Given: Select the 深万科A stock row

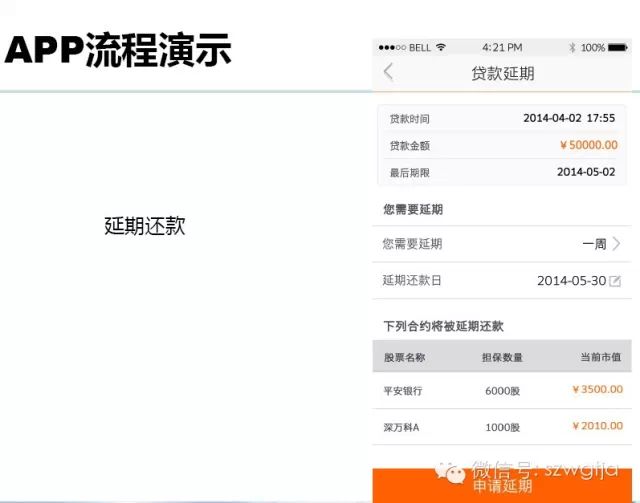Looking at the screenshot, I should point(502,427).
